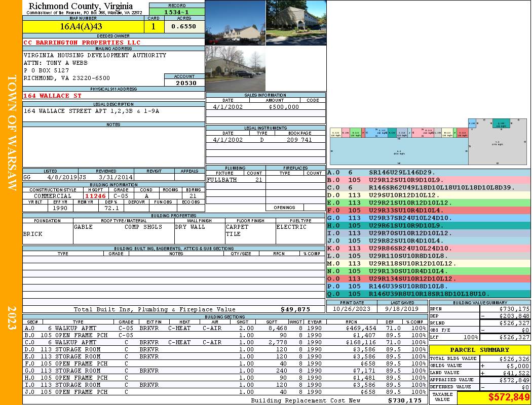Viewport: 532px width, 405px height.
Task: View the parking lot photo with black car
Action: [236, 68]
